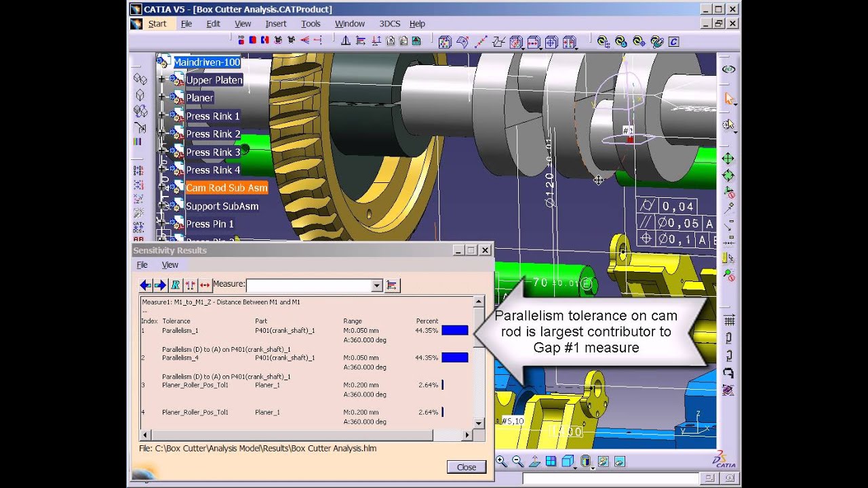The image size is (868, 488).
Task: Click the chart icon right of Measure dropdown
Action: coord(391,285)
